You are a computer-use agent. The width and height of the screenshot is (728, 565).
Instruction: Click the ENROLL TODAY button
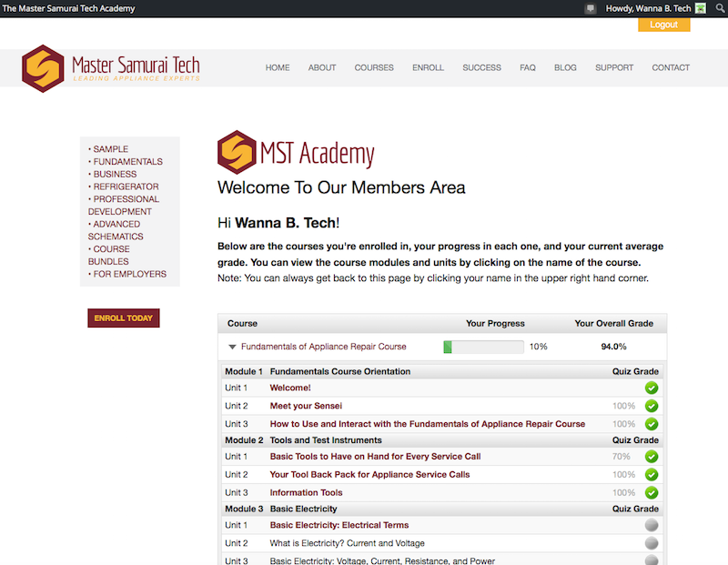[124, 318]
